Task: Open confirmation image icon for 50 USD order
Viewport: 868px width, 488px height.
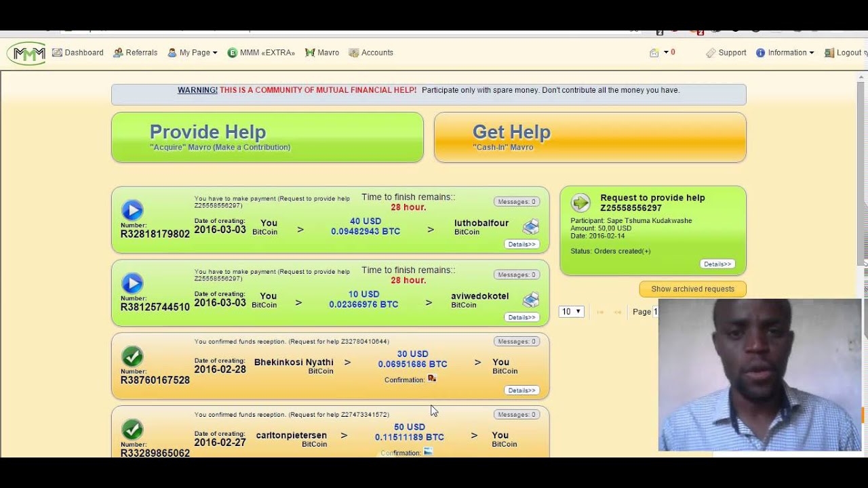Action: [x=428, y=451]
